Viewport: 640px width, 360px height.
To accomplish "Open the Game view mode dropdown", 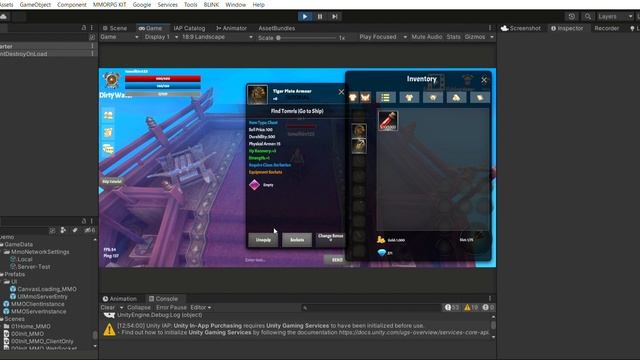I will [119, 37].
